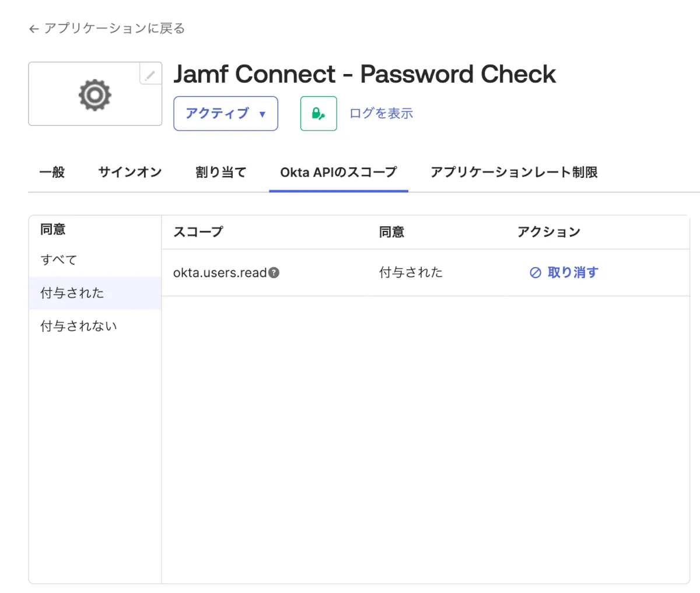The image size is (700, 593).
Task: Switch to the 一般 tab
Action: [52, 172]
